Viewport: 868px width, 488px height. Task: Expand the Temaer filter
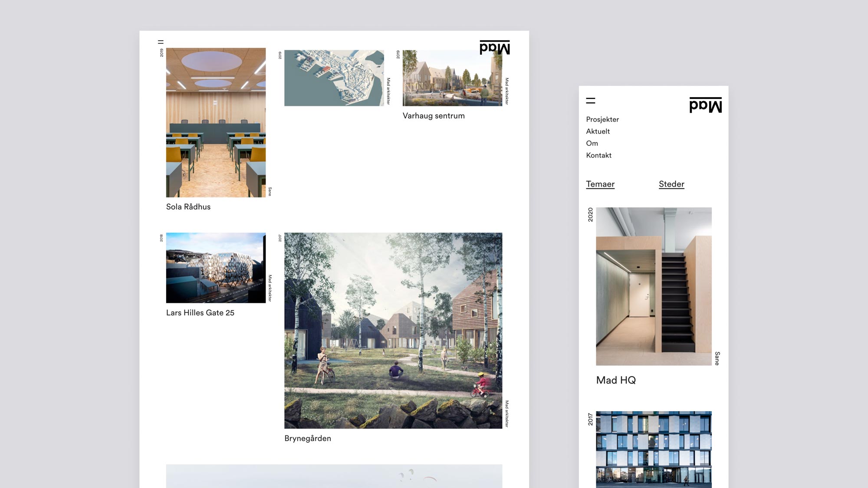(600, 184)
